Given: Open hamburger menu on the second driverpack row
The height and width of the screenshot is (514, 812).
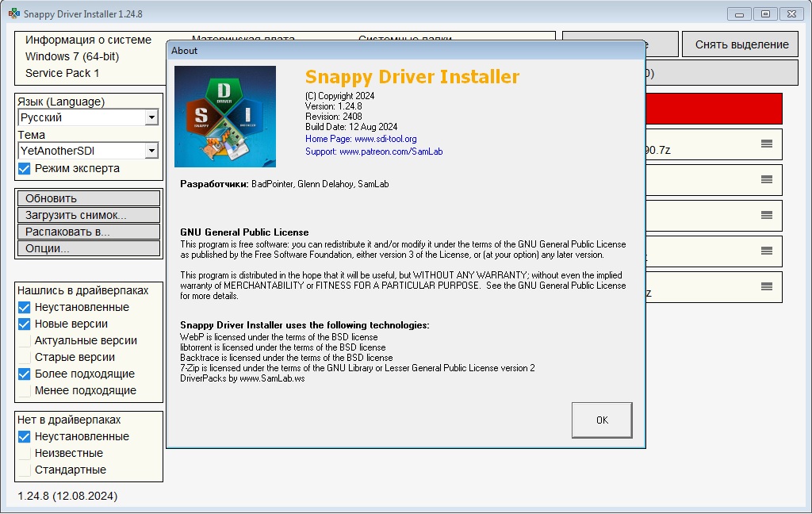Looking at the screenshot, I should [x=767, y=179].
